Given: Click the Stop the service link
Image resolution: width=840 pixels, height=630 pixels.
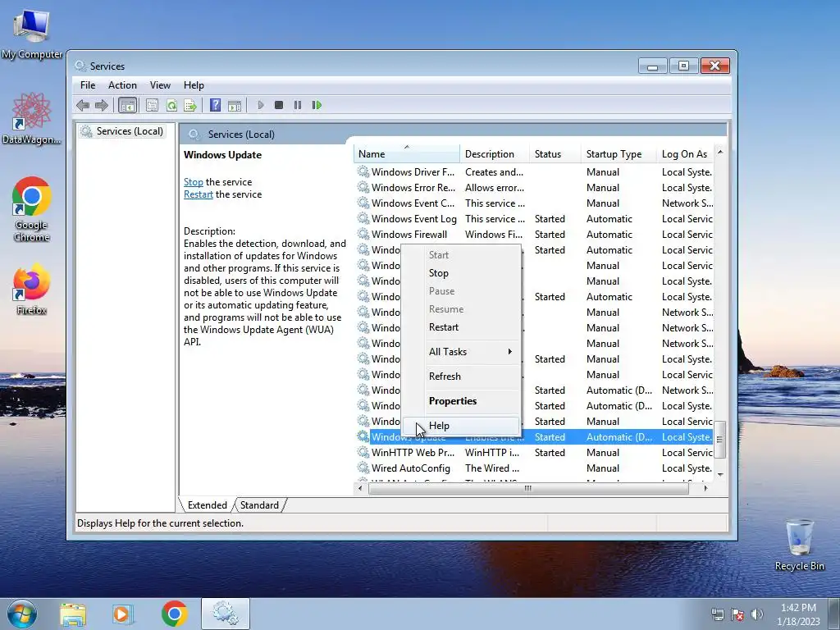Looking at the screenshot, I should [x=193, y=182].
